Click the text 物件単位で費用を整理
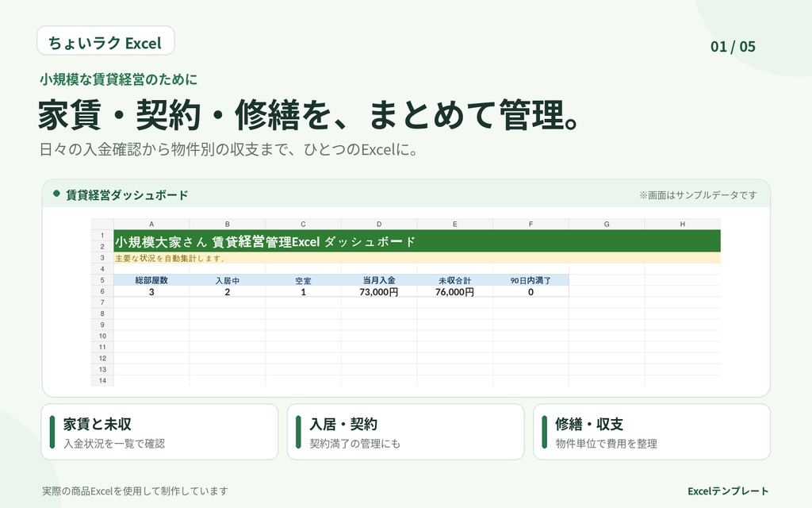The width and height of the screenshot is (812, 508). pyautogui.click(x=606, y=443)
